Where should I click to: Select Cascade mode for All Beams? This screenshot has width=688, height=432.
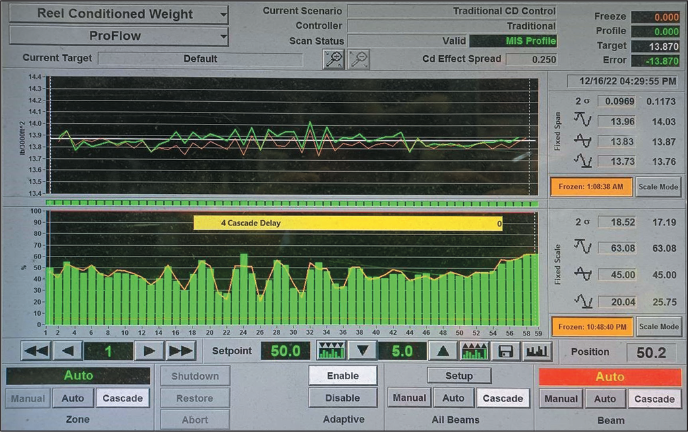pyautogui.click(x=503, y=398)
